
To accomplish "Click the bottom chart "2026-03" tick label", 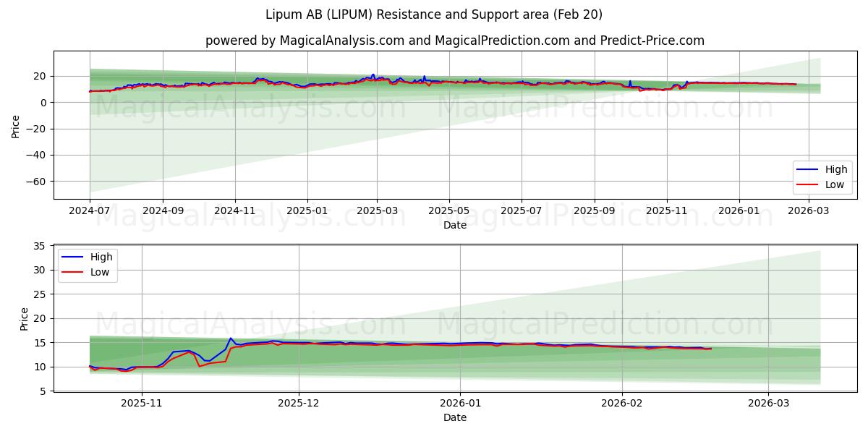I will (x=768, y=403).
